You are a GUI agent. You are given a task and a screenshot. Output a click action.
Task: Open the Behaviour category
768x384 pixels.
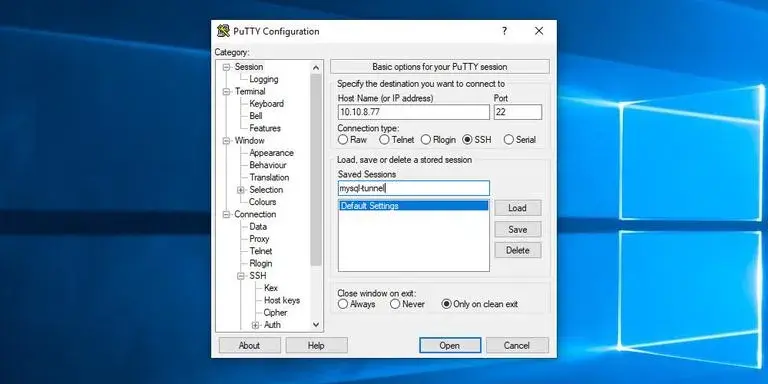tap(267, 165)
